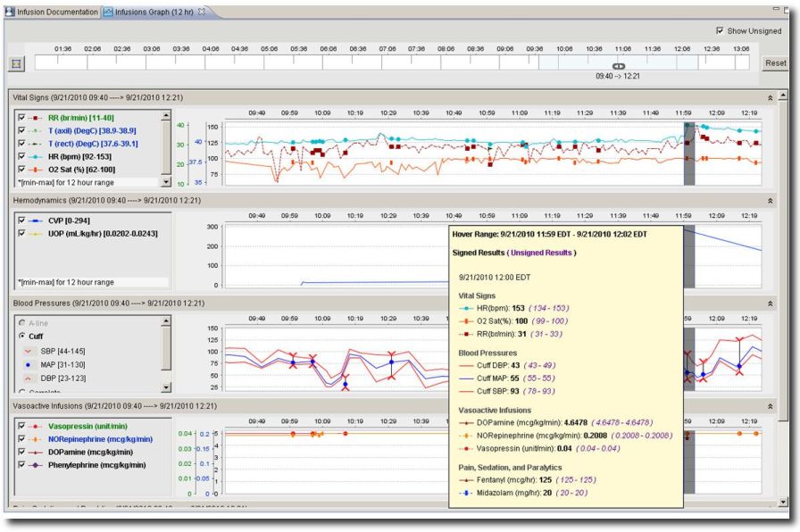
Task: Click the Signed Results label in tooltip
Action: click(478, 253)
